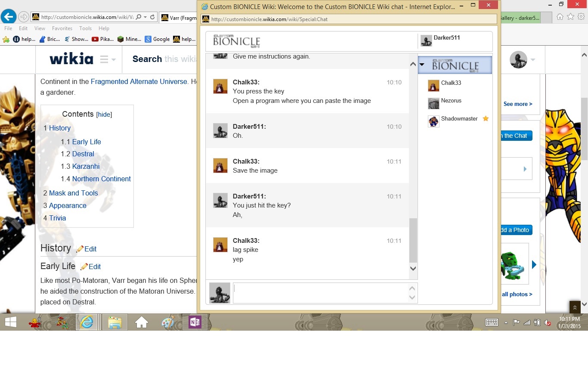Click the grey Forward arrow button
Viewport: 588px width, 372px height.
click(x=24, y=17)
